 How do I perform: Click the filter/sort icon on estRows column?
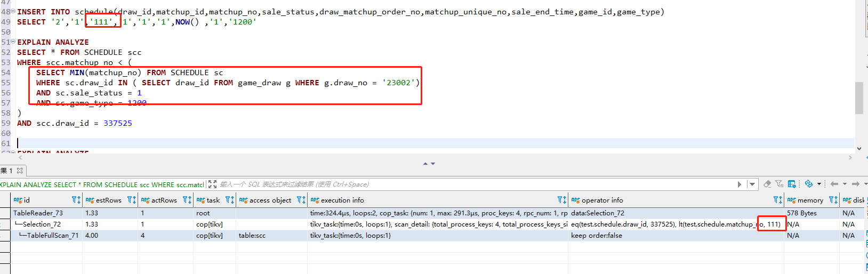tap(132, 200)
